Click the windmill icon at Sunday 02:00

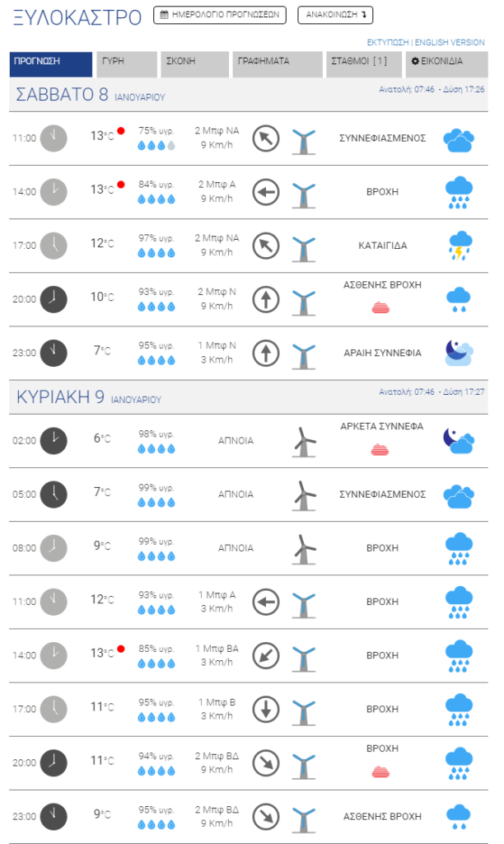tap(304, 442)
